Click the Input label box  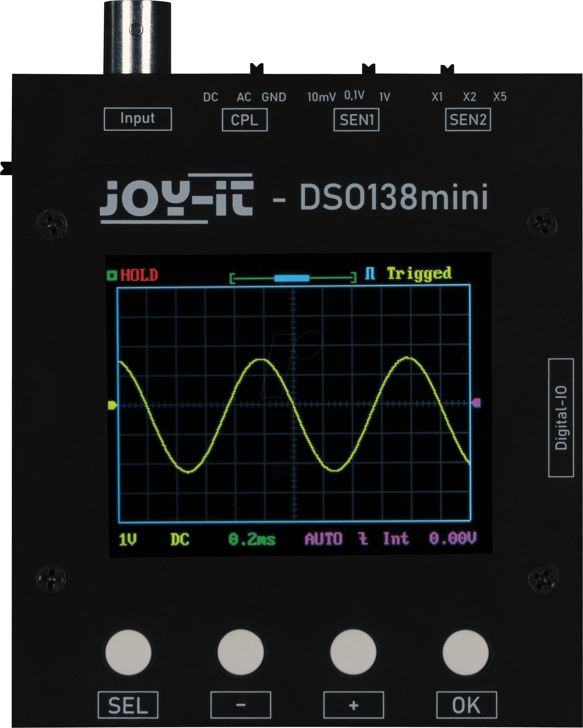[x=138, y=119]
